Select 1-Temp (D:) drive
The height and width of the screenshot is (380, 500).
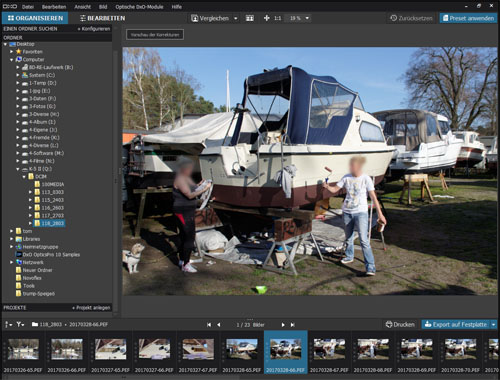point(43,83)
